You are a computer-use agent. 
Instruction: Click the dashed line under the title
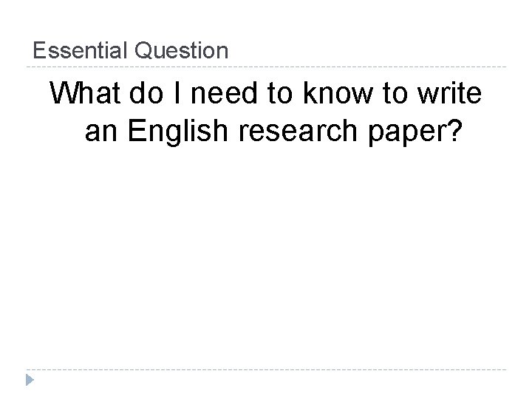point(266,66)
